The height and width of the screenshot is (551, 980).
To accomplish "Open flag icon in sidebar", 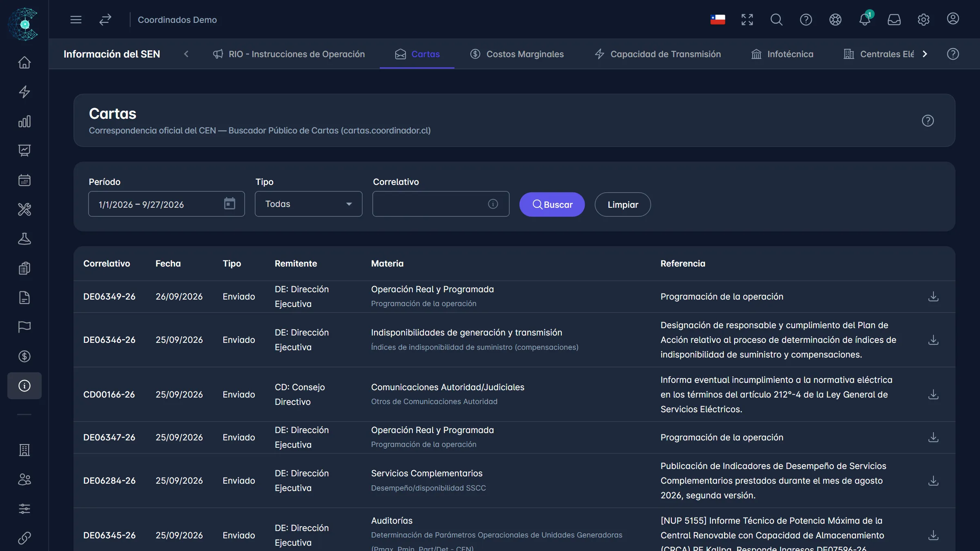I will (24, 327).
